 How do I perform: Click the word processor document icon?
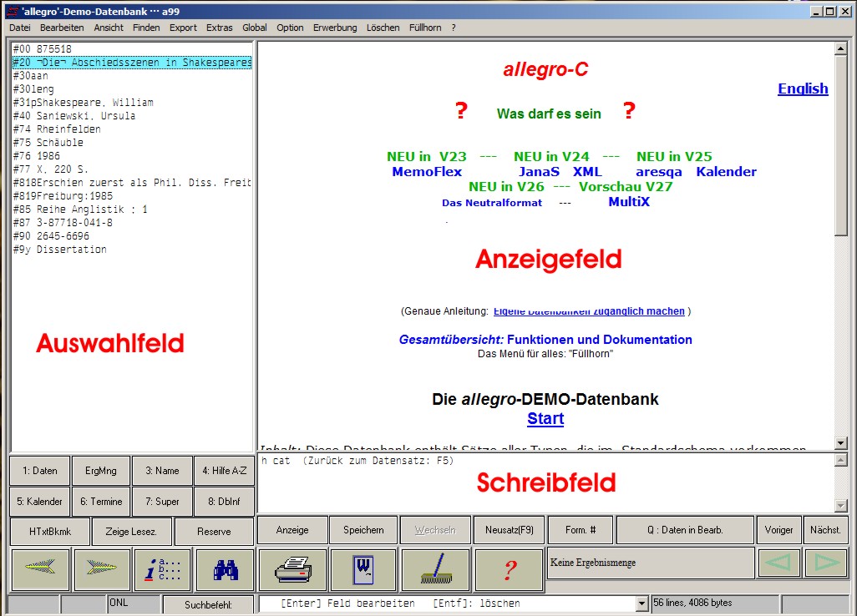(x=363, y=570)
